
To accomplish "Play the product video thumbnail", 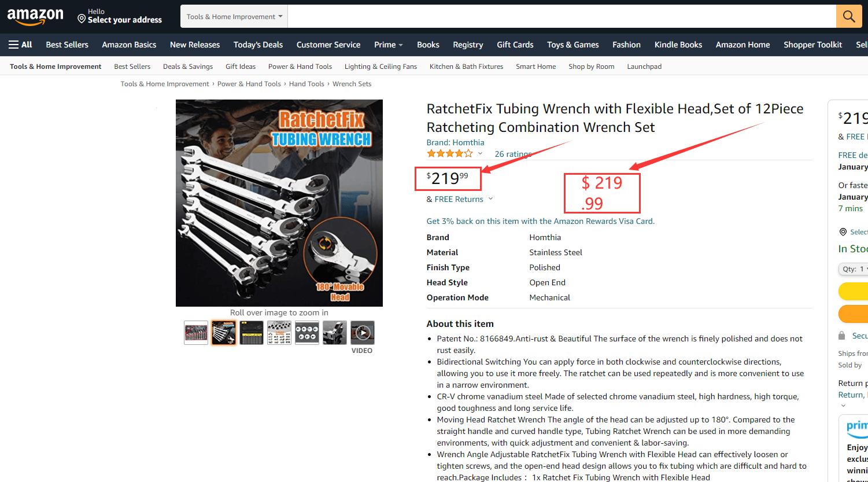I will coord(363,333).
